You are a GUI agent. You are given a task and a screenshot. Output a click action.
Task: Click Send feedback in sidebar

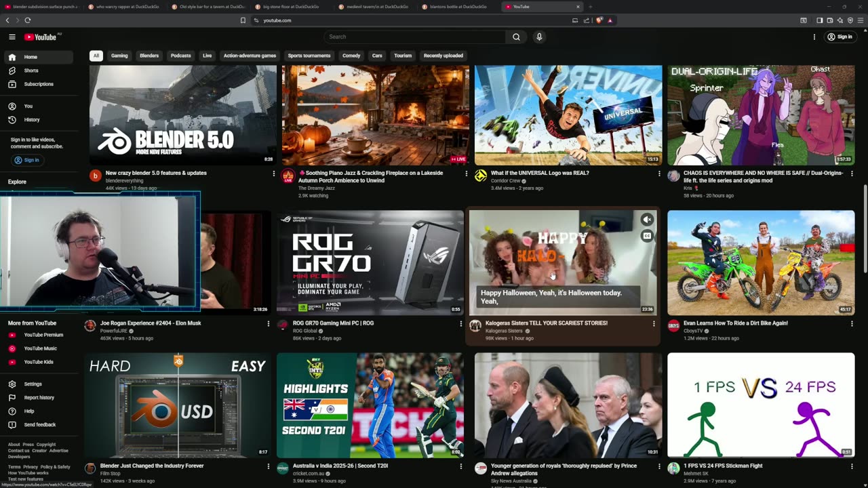40,424
